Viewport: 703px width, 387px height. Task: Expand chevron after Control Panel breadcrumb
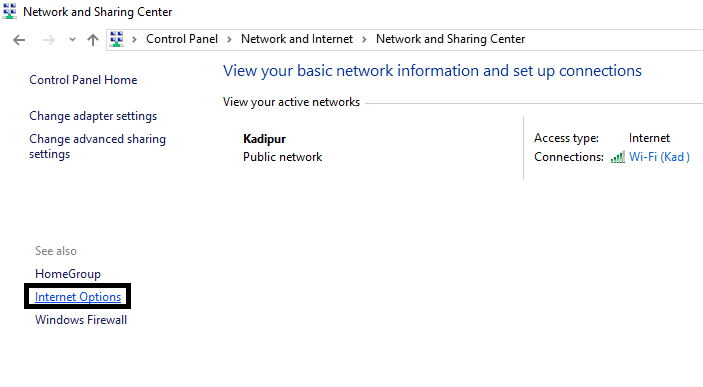pyautogui.click(x=229, y=39)
